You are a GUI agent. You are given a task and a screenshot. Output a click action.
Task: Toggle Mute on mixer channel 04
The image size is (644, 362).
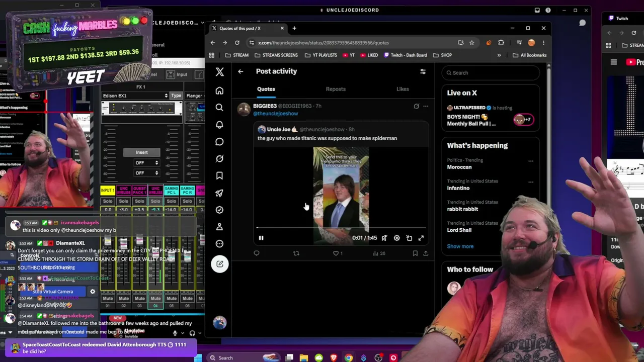click(155, 299)
